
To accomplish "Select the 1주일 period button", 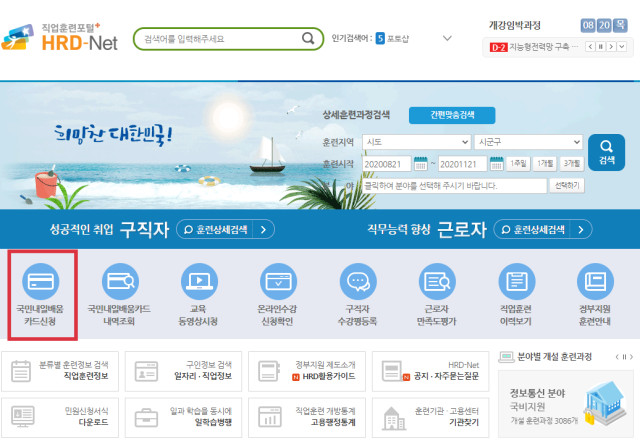I will pos(518,164).
